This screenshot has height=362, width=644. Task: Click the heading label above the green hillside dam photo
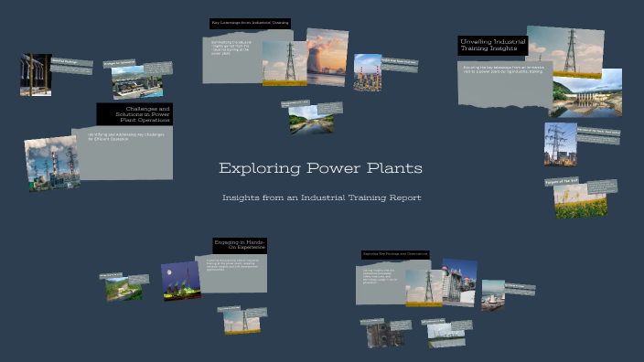point(111,275)
